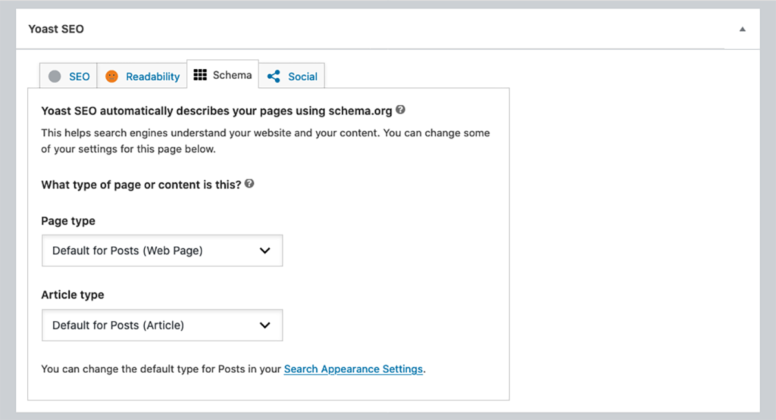Click chevron in Page type select
776x420 pixels.
(265, 251)
